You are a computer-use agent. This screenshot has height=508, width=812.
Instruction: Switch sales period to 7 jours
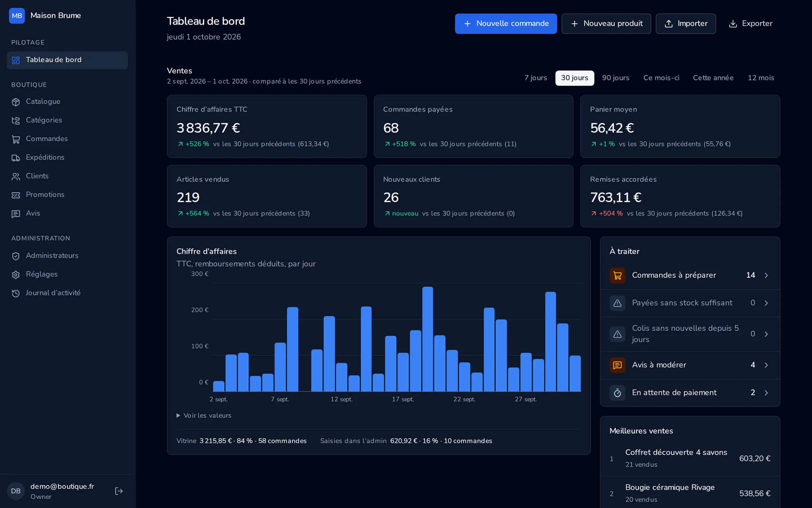click(x=536, y=78)
